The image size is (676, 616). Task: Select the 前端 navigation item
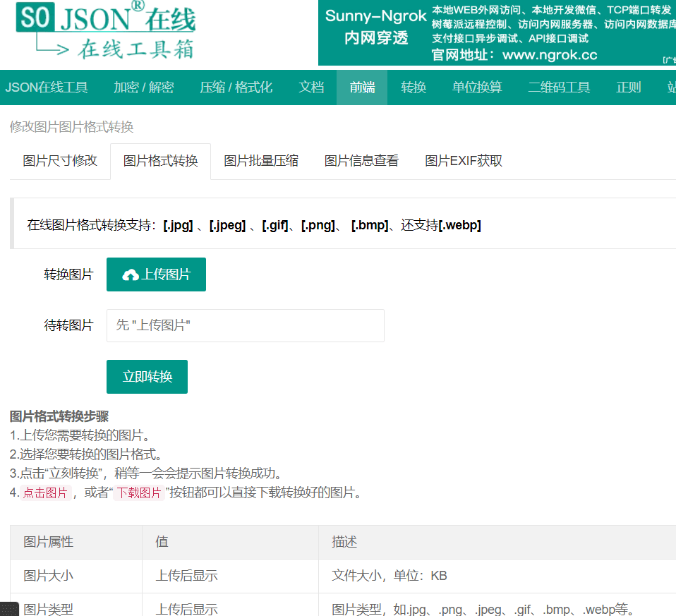pyautogui.click(x=362, y=87)
